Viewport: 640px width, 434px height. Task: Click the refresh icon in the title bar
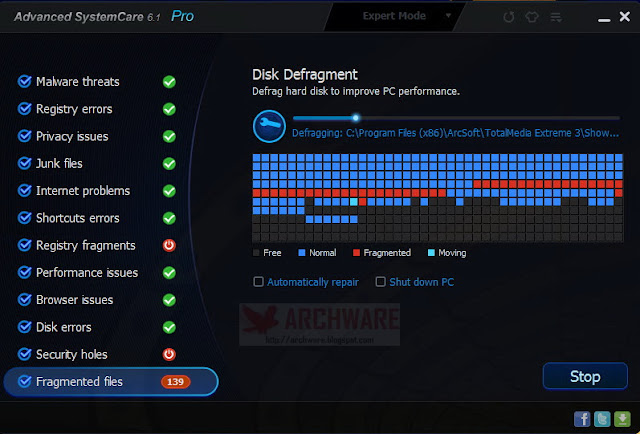tap(509, 17)
